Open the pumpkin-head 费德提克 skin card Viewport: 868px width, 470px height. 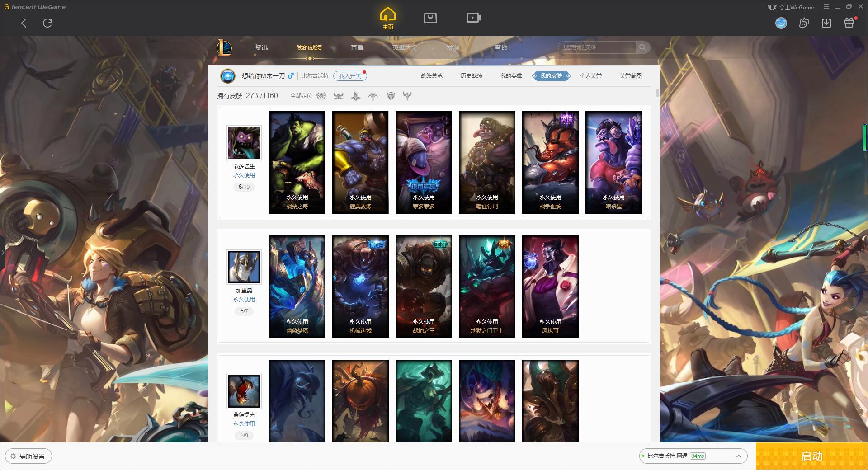[360, 401]
